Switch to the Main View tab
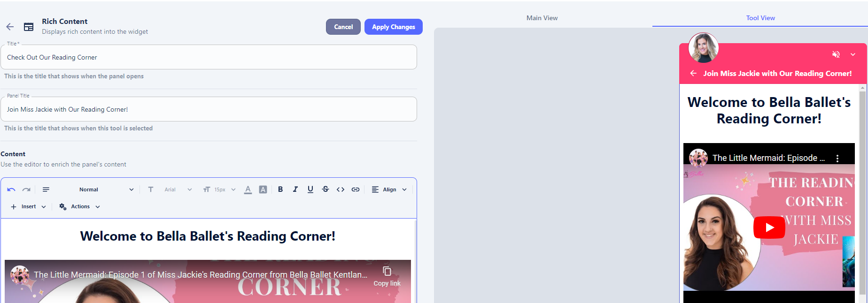Image resolution: width=868 pixels, height=303 pixels. (x=542, y=18)
